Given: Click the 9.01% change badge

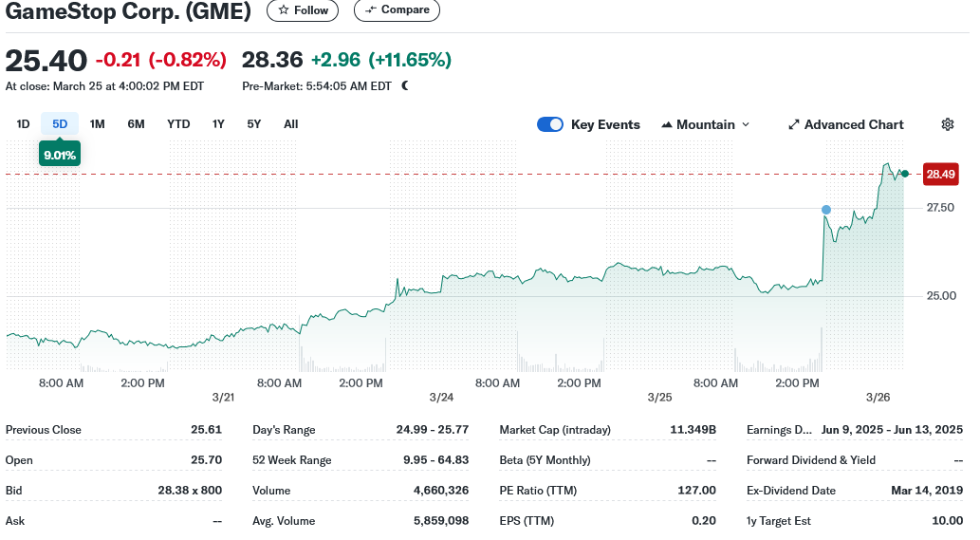Looking at the screenshot, I should point(60,155).
